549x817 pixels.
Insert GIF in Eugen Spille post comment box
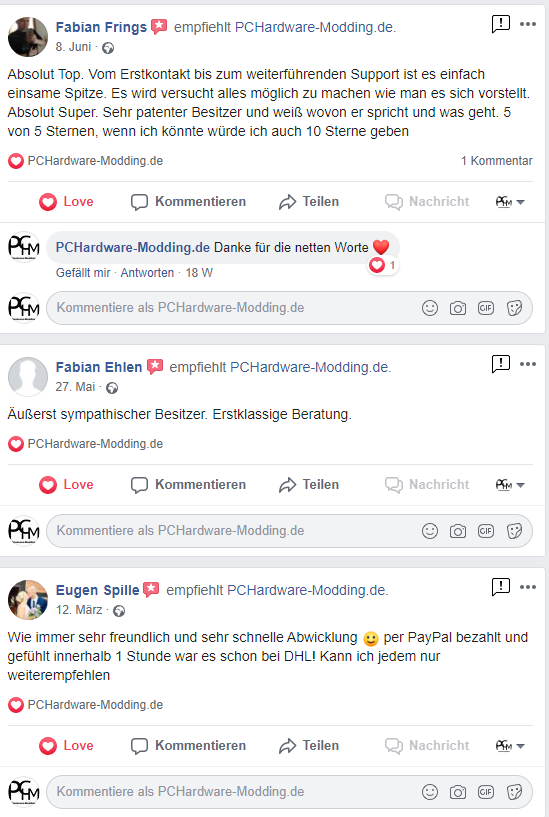pos(486,792)
